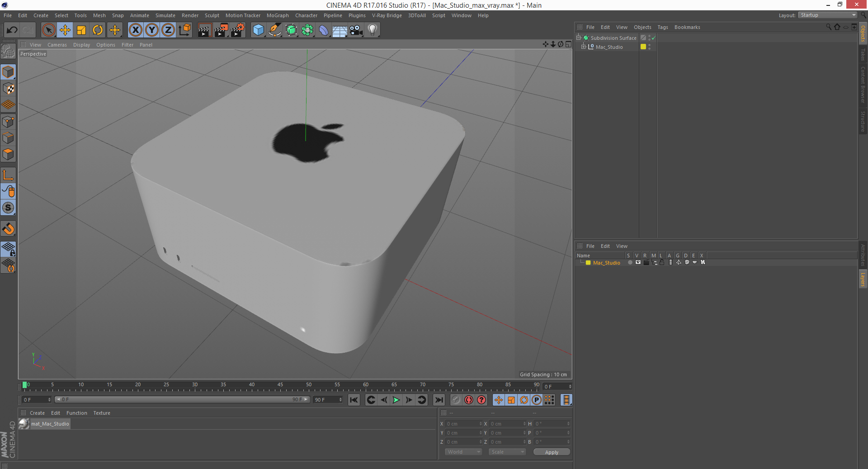Go to start of animation
This screenshot has height=469, width=868.
pos(354,400)
